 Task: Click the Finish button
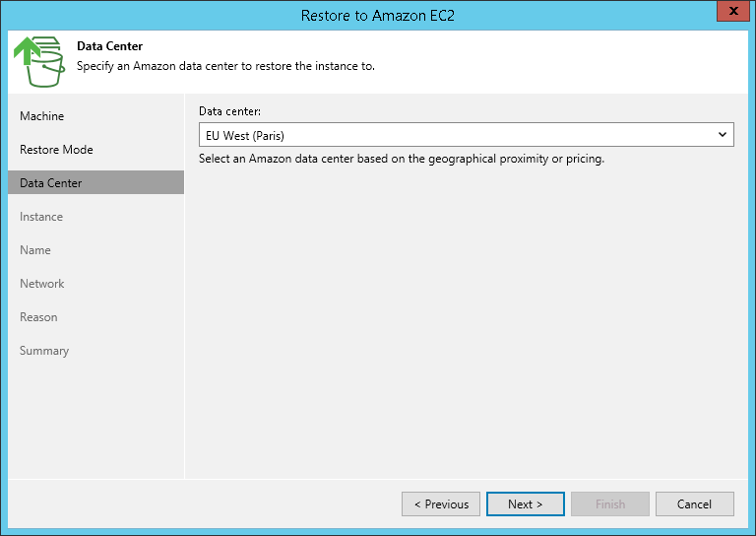coord(610,504)
